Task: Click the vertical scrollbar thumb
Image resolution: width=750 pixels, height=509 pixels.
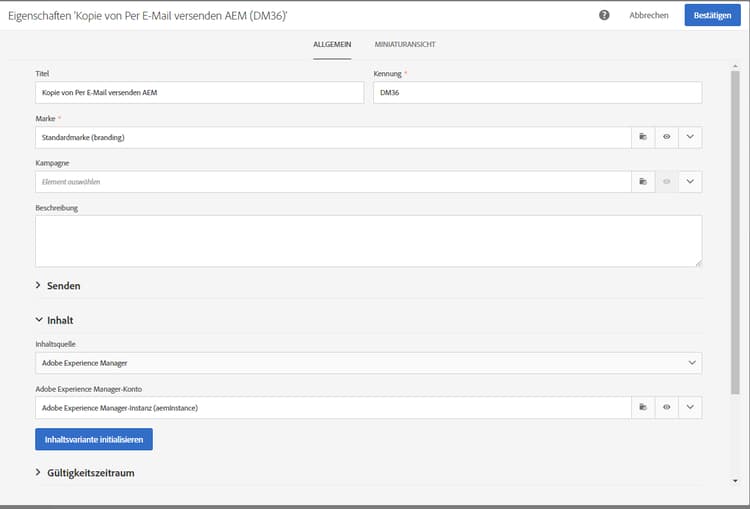Action: pos(735,232)
